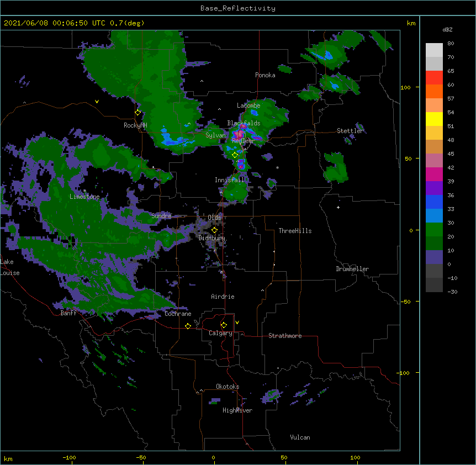Click the -50 tick on bottom axis
Viewport: 476px width, 465px height.
pyautogui.click(x=141, y=457)
